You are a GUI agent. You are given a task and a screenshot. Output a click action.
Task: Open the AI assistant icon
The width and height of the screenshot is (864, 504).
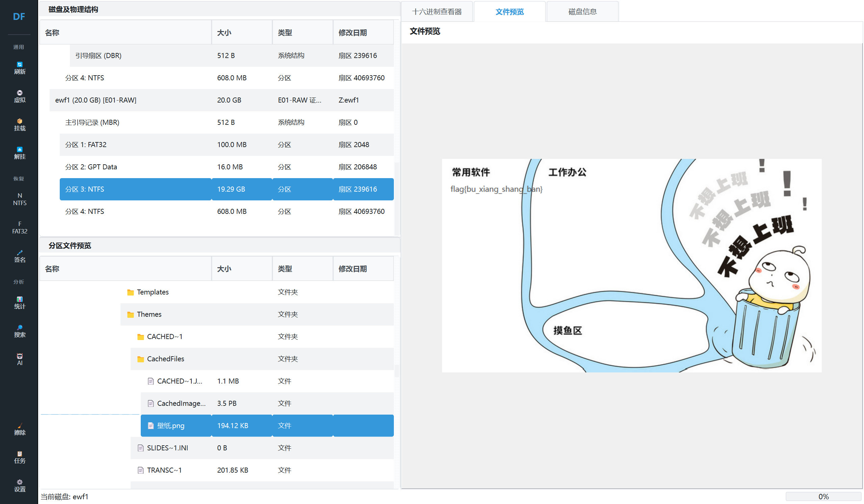[x=20, y=359]
